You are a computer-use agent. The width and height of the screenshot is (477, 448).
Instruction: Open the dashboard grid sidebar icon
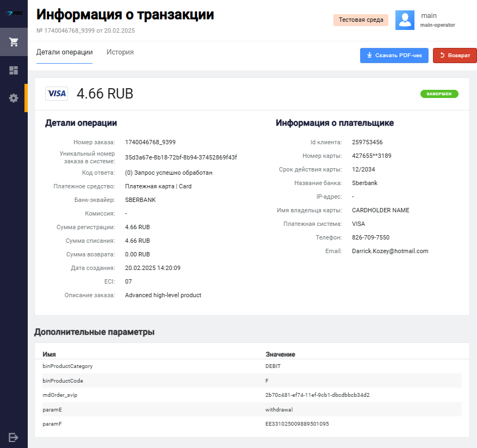[14, 70]
